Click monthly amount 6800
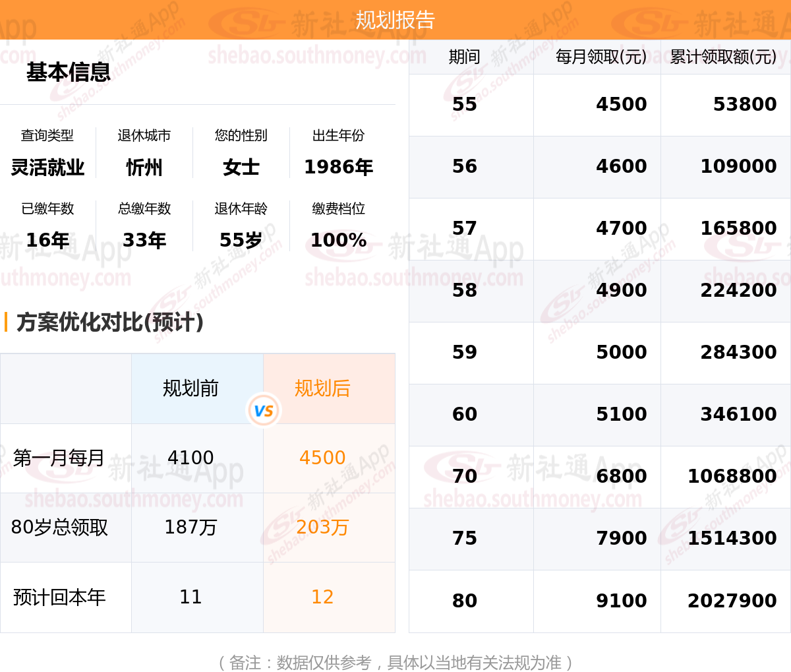The height and width of the screenshot is (672, 791). point(622,476)
